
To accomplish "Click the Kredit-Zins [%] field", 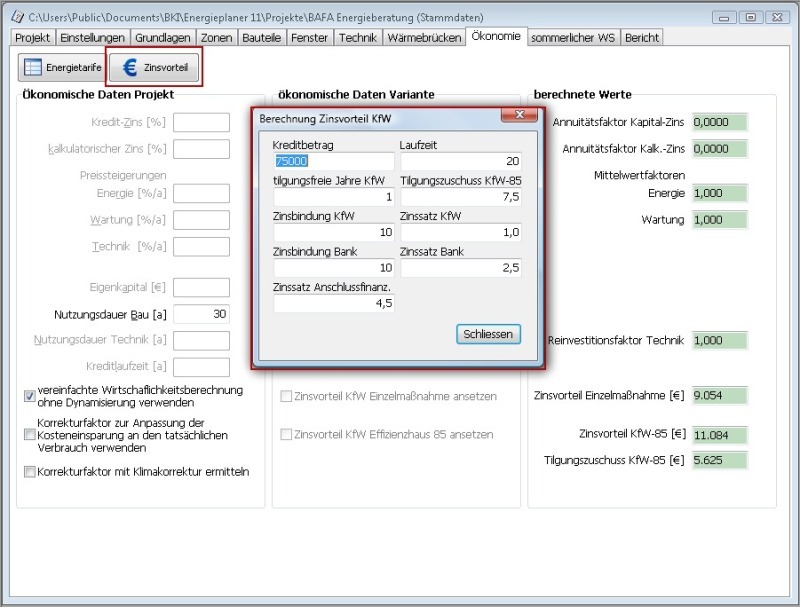I will (202, 122).
